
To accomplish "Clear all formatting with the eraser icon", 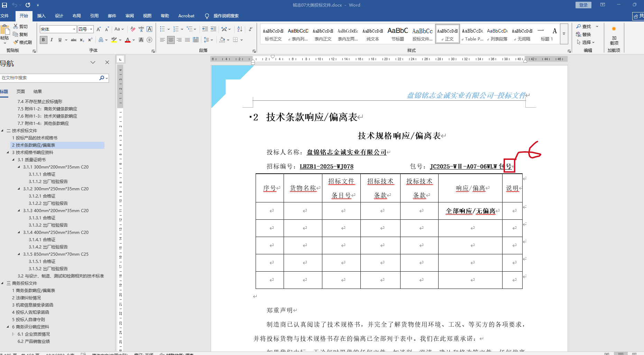I will point(133,29).
